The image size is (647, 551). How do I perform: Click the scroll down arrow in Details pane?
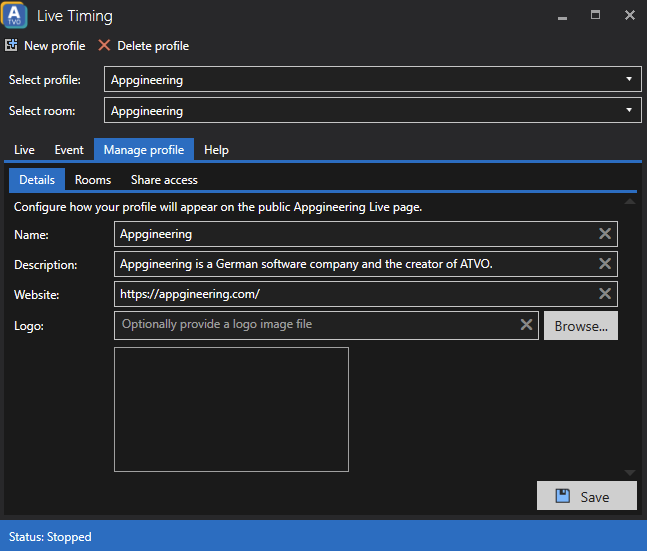click(630, 473)
